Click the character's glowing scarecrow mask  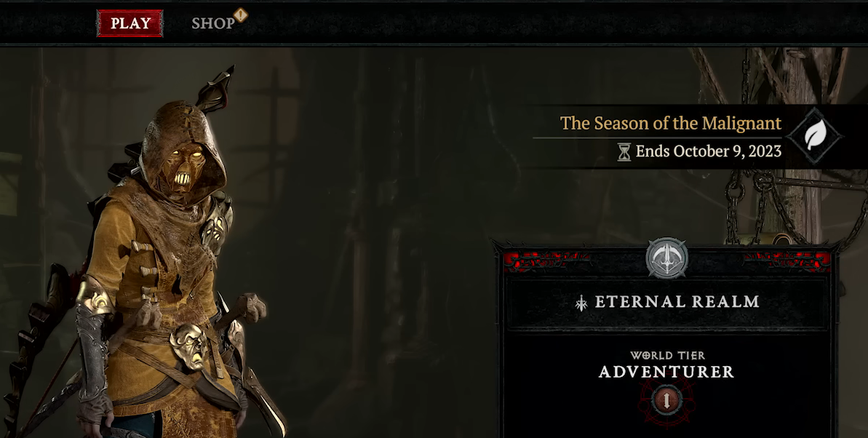(183, 168)
